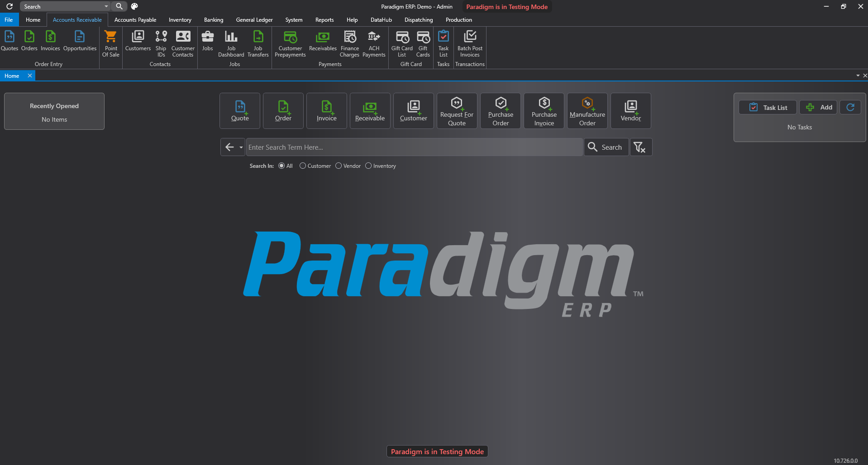Add a new task
The height and width of the screenshot is (465, 868).
819,107
